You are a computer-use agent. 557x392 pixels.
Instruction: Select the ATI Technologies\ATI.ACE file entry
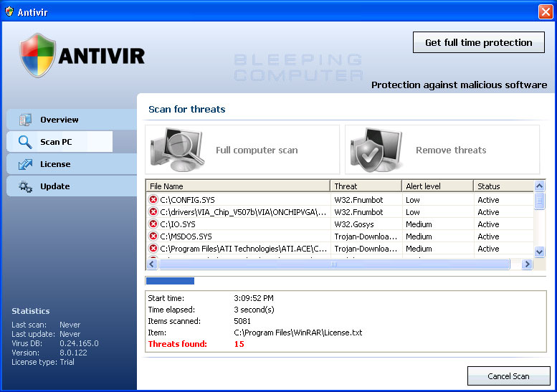pyautogui.click(x=340, y=248)
